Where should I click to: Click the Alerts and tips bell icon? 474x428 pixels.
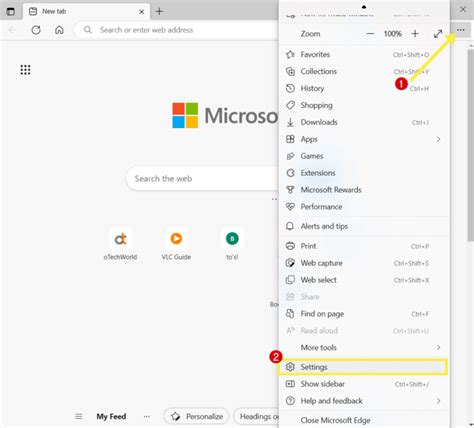tap(290, 226)
